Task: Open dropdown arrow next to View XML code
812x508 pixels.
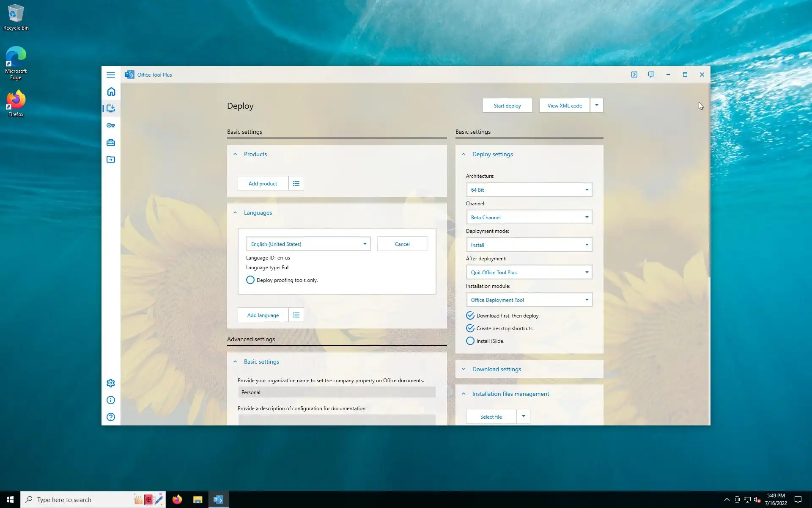Action: 597,105
